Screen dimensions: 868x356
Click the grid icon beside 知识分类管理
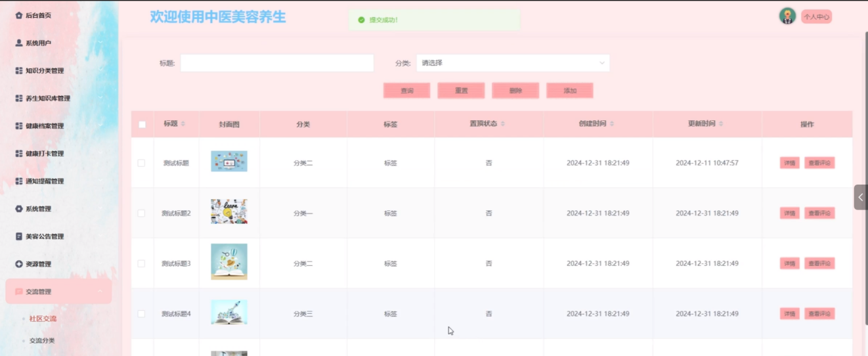pos(19,70)
